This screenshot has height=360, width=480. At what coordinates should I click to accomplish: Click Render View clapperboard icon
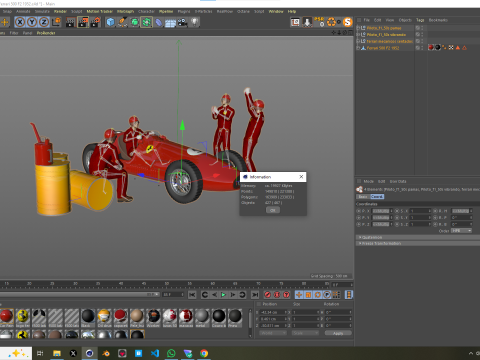click(71, 22)
